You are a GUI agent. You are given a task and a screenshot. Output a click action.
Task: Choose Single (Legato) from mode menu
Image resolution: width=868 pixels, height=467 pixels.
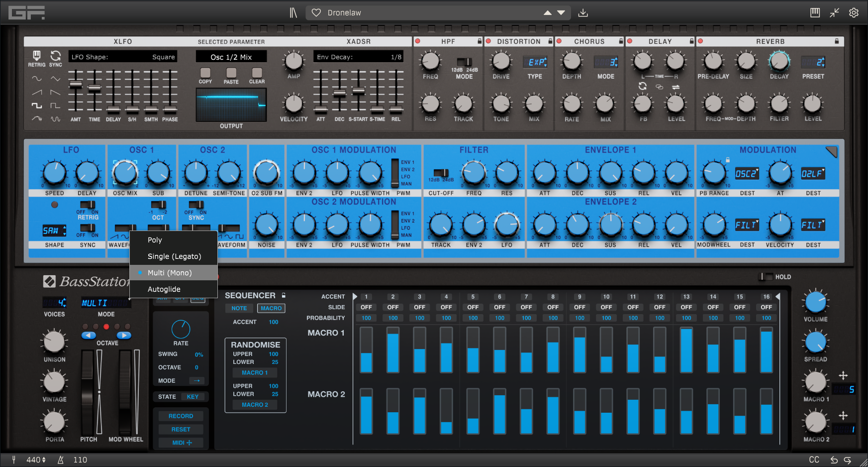point(174,256)
